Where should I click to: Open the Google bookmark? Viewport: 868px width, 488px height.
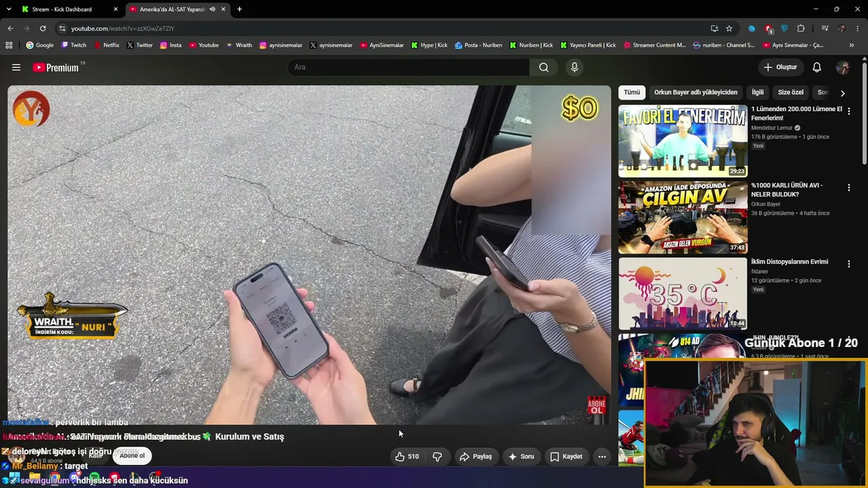[40, 45]
